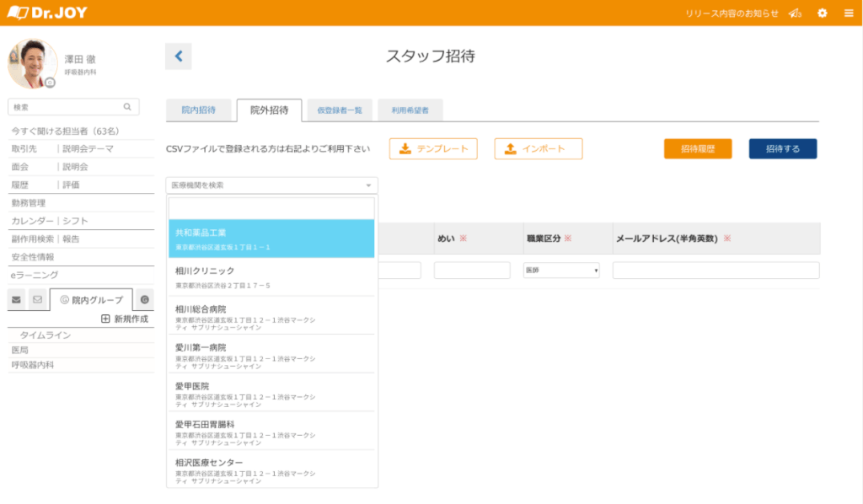
Task: Click the filled envelope icon in sidebar
Action: pos(17,299)
